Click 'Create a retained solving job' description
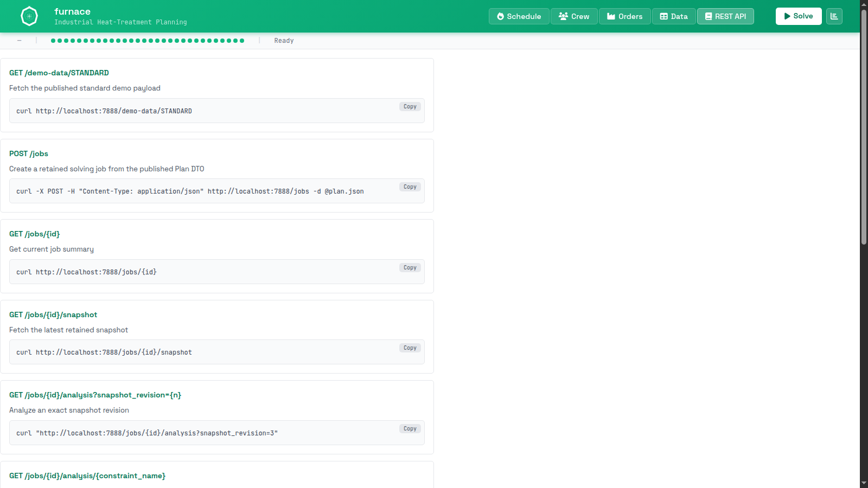Image resolution: width=868 pixels, height=488 pixels. point(107,169)
